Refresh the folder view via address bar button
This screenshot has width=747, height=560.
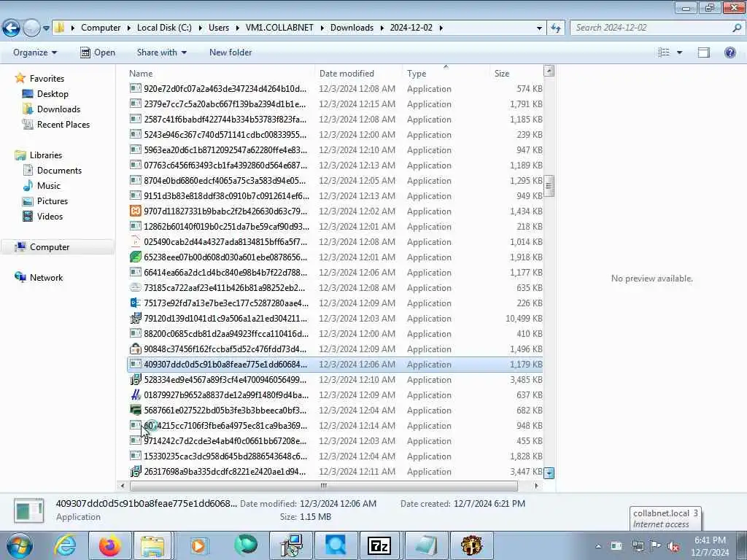(x=555, y=28)
